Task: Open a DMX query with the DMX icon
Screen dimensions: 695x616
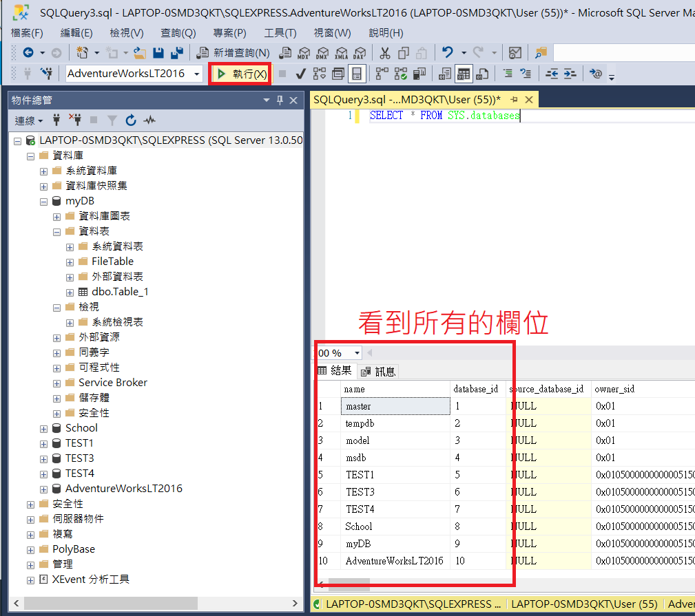Action: click(x=322, y=53)
